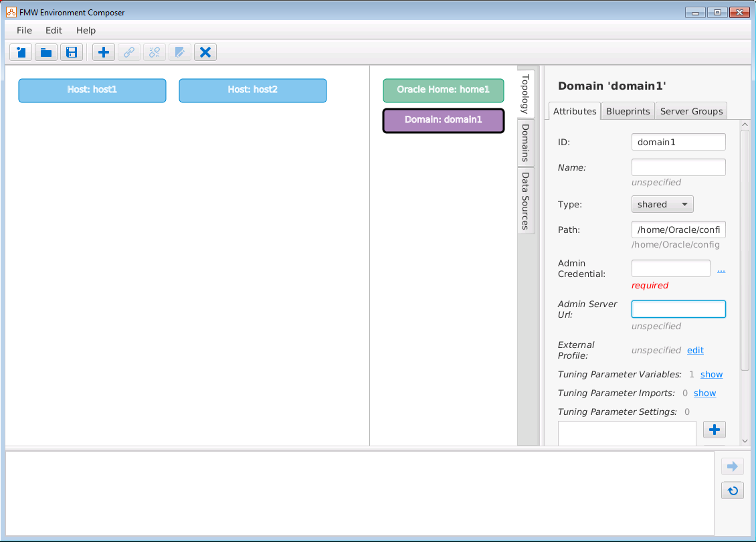Click the Unlink broken chain toolbar icon
The width and height of the screenshot is (756, 542).
click(155, 52)
